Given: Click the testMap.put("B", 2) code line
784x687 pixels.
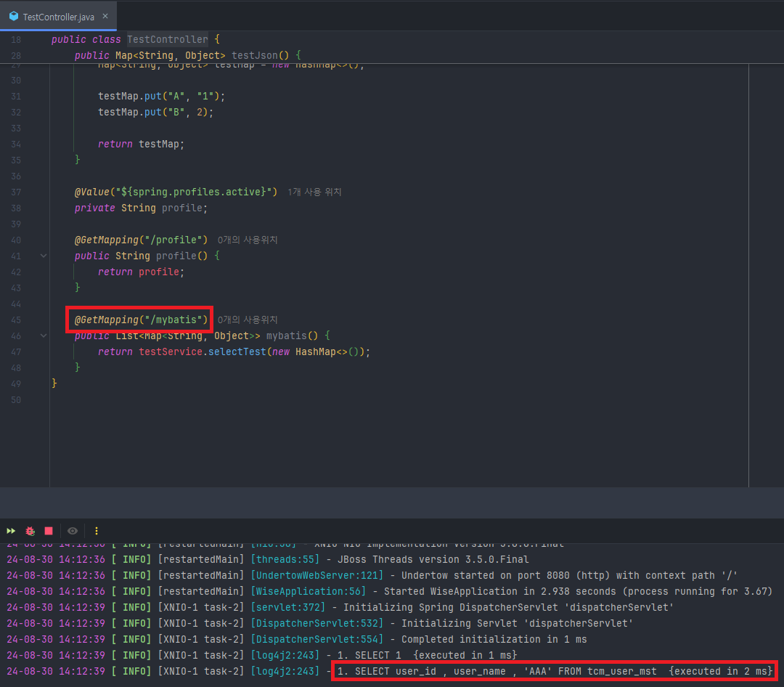Looking at the screenshot, I should (155, 112).
